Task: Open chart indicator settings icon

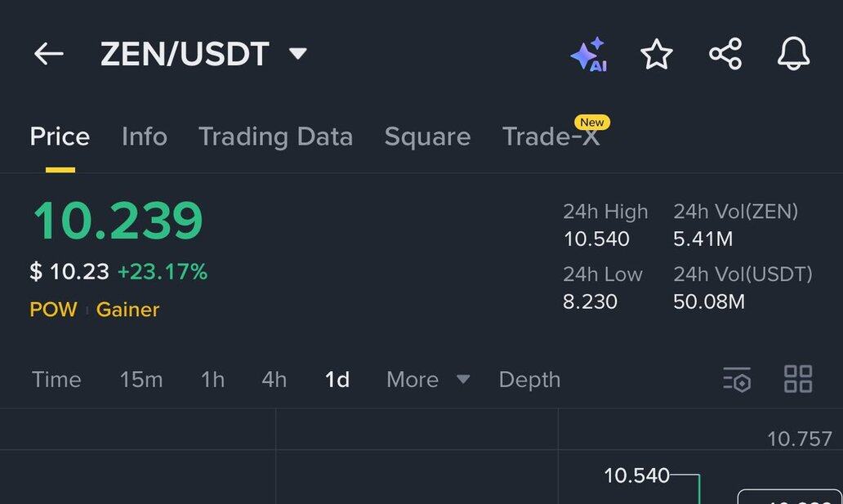Action: click(x=737, y=380)
